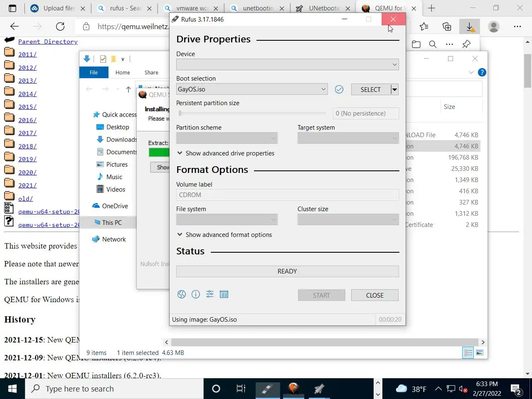Screen dimensions: 532x399
Task: Open the Cluster size dropdown
Action: 348,219
